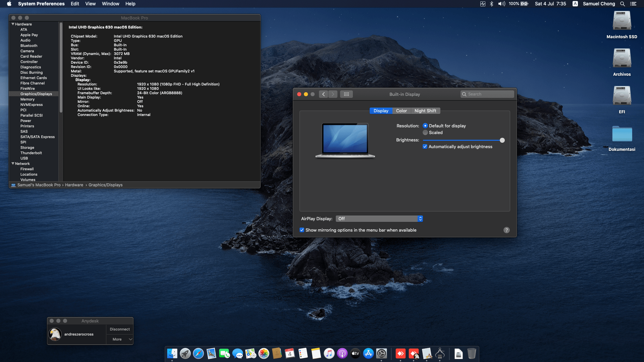Screen dimensions: 644x362
Task: Open Music from the Dock
Action: pos(329,353)
